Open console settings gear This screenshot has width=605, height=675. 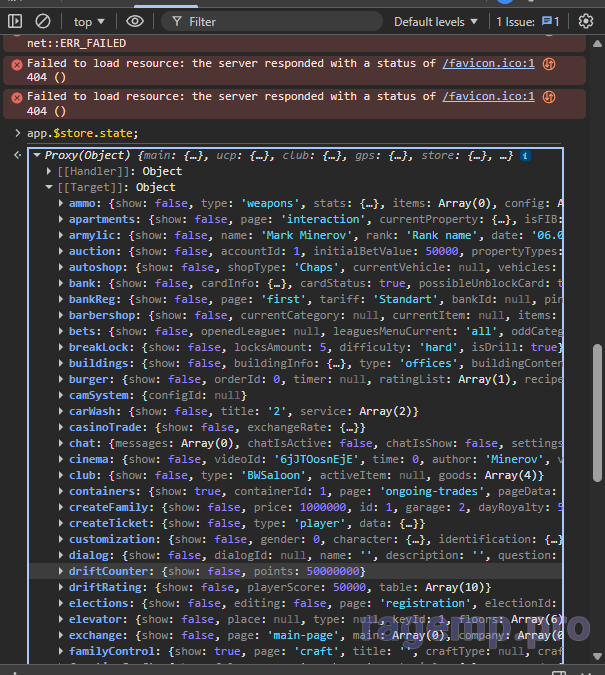[586, 21]
